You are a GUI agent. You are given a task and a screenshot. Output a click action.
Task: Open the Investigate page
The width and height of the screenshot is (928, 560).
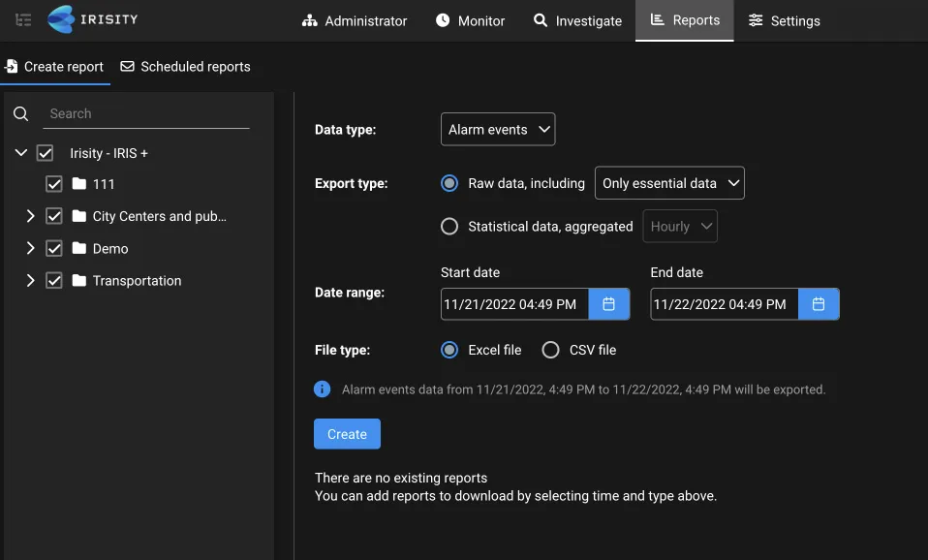point(576,20)
